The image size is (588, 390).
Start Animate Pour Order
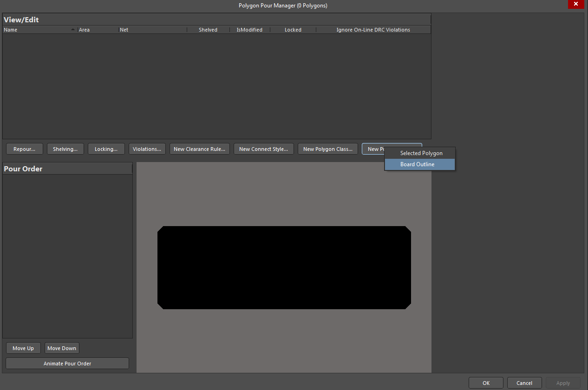coord(67,364)
